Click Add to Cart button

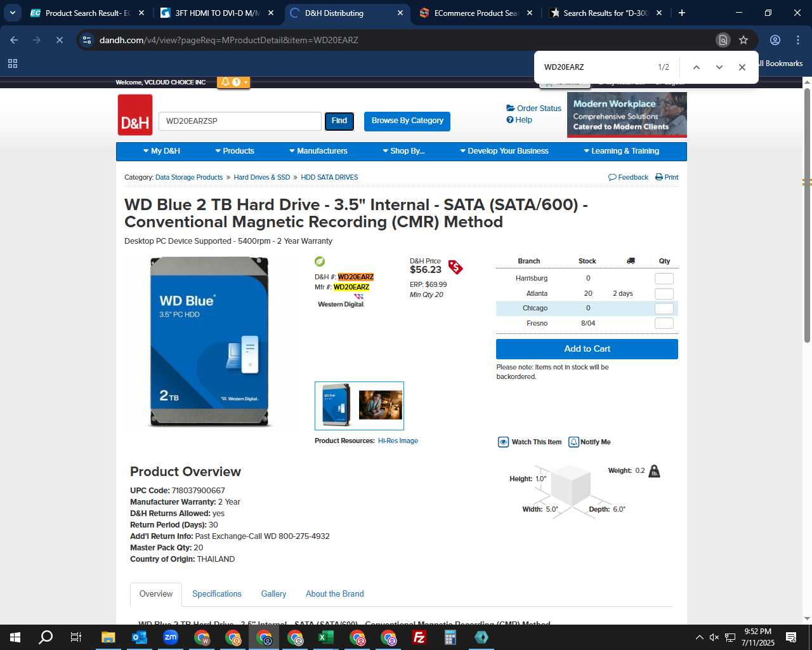587,349
